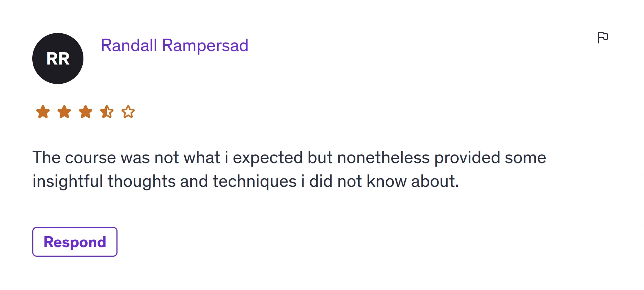This screenshot has width=644, height=290.
Task: Click 'Randall' in the reviewer name
Action: [129, 45]
